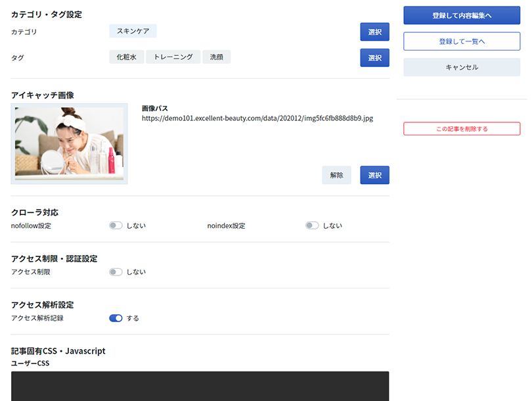
Task: Click the image path URL text
Action: [257, 118]
